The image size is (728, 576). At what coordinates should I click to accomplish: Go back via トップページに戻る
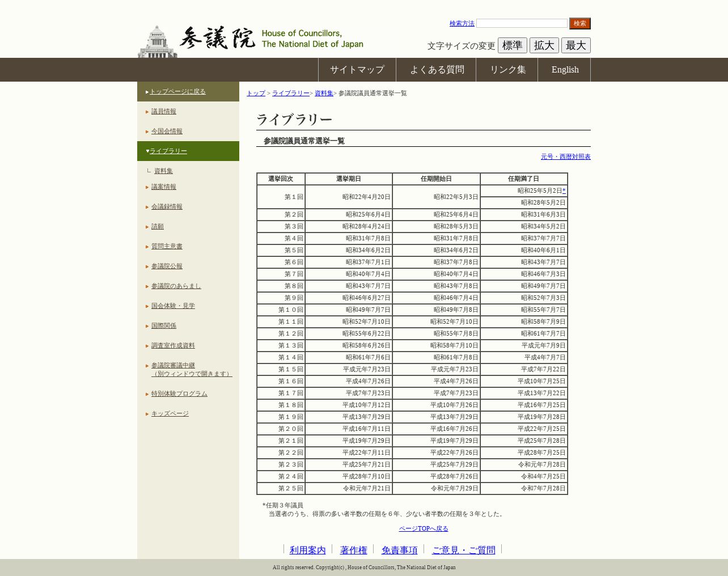177,91
